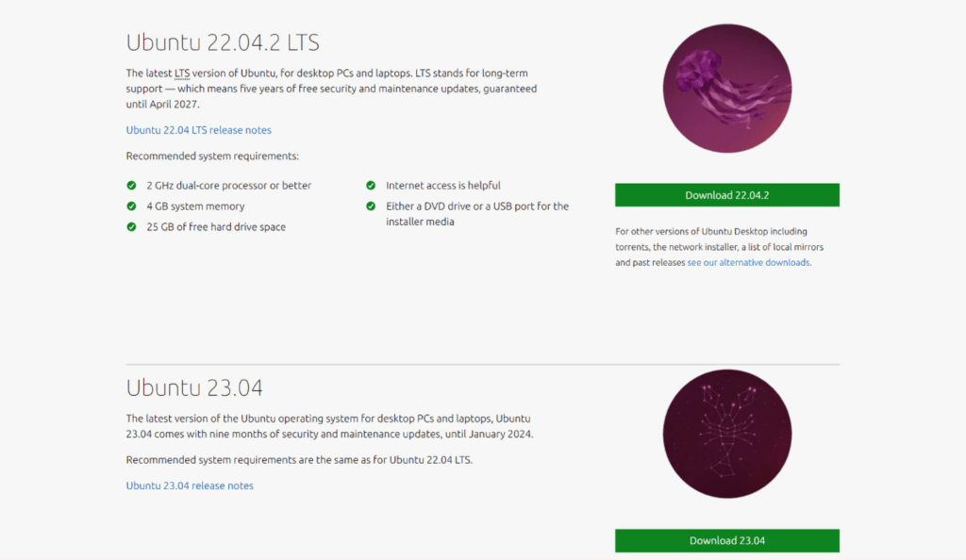The width and height of the screenshot is (966, 560).
Task: Click the Download 23.04 button
Action: [x=727, y=540]
